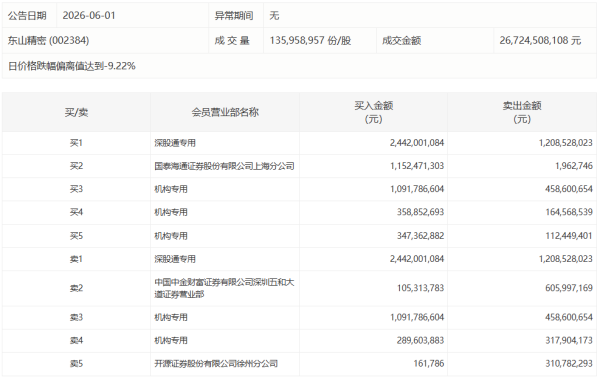600x386 pixels.
Task: Click the buy amount 161,786
Action: [x=429, y=364]
